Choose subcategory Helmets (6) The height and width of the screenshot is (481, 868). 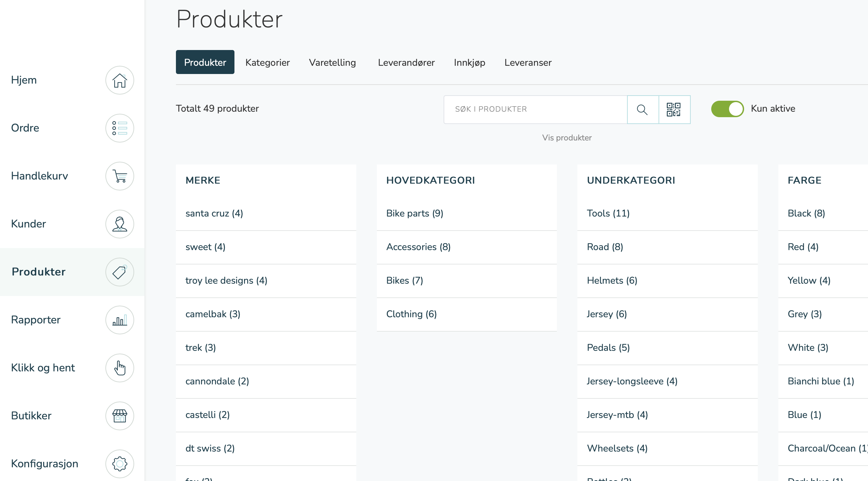(667, 281)
